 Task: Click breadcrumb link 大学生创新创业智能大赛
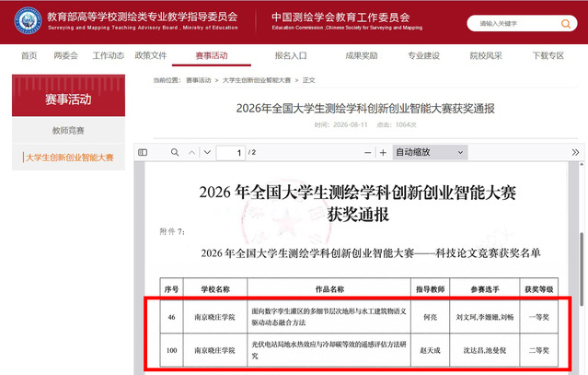click(x=257, y=80)
